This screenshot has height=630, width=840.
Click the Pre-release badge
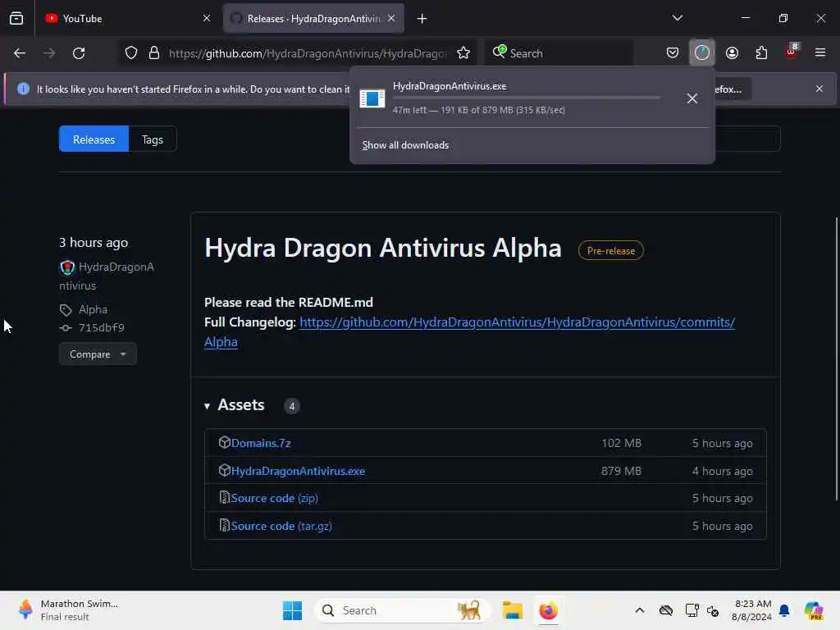[610, 251]
